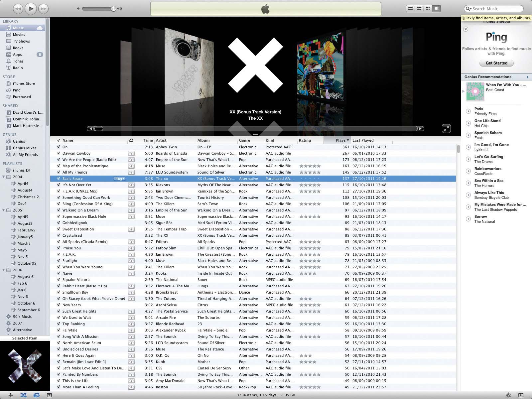Open 90's Music smart playlist
Screen dimensions: 532x399
(x=22, y=317)
